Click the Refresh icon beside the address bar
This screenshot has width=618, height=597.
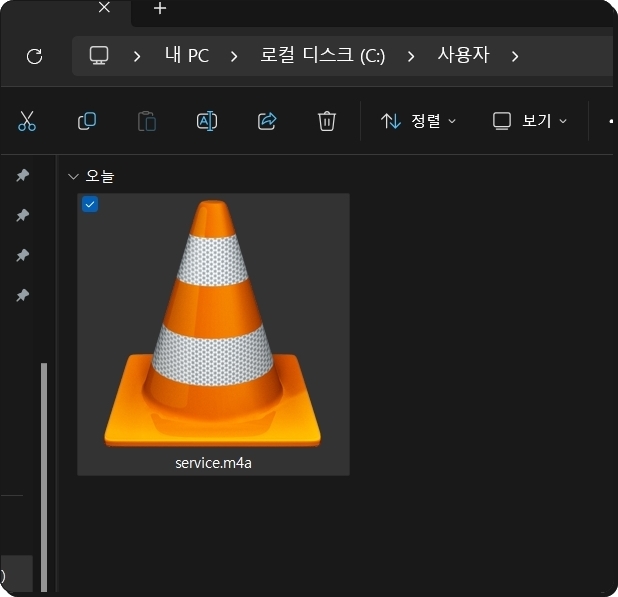34,56
